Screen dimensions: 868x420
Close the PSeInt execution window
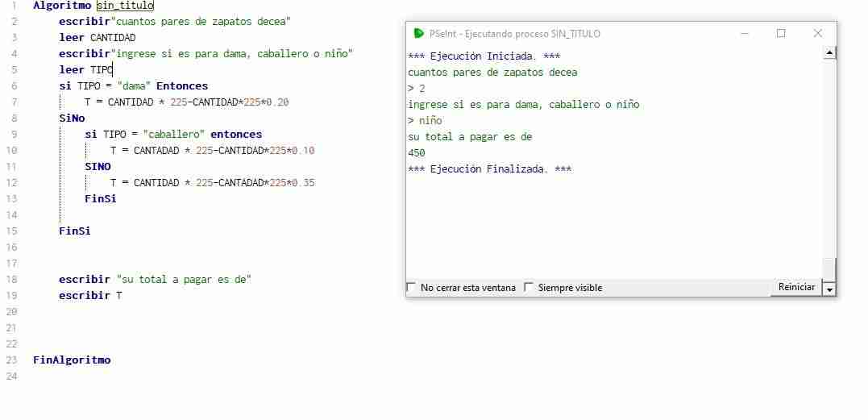tap(817, 33)
